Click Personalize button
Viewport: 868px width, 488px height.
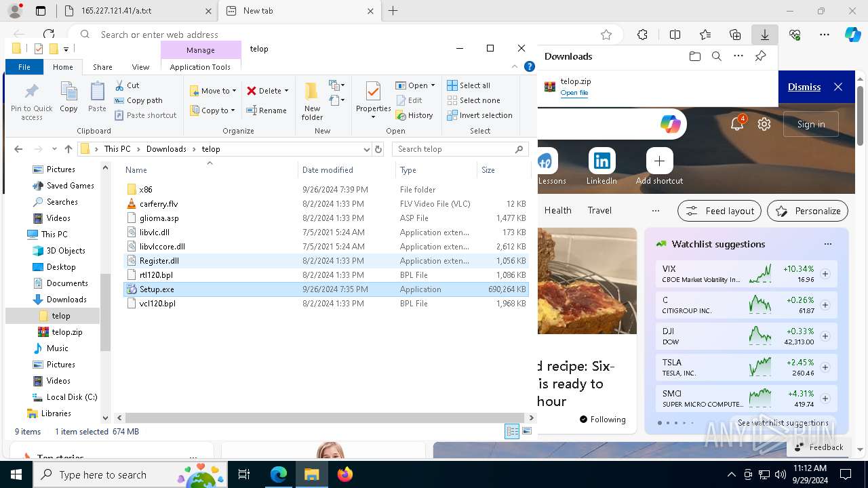(x=808, y=211)
